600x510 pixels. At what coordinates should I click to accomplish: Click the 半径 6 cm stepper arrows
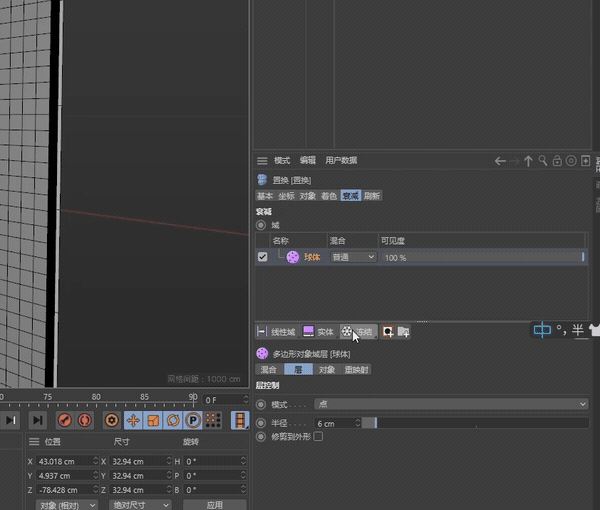tap(358, 423)
